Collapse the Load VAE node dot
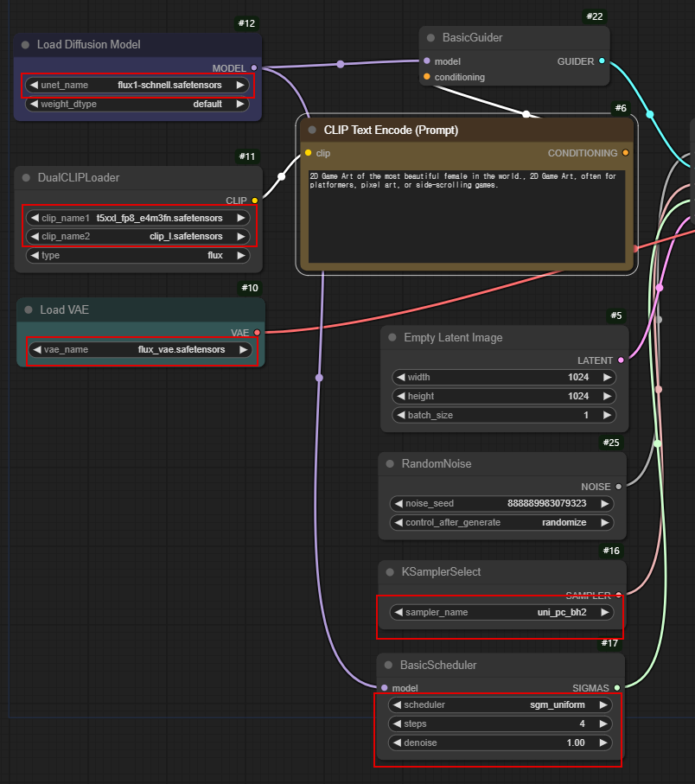 coord(29,310)
